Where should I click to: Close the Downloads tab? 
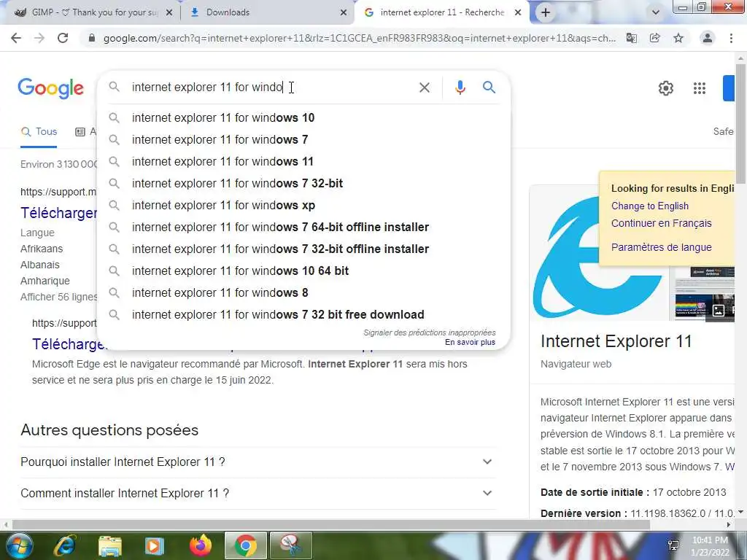(344, 13)
